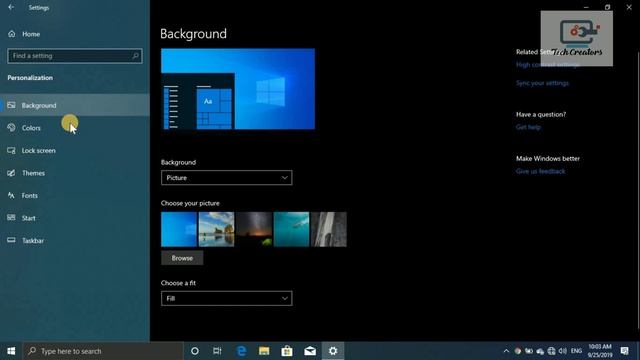Choose the night sky tent wallpaper thumbnail

coord(254,229)
